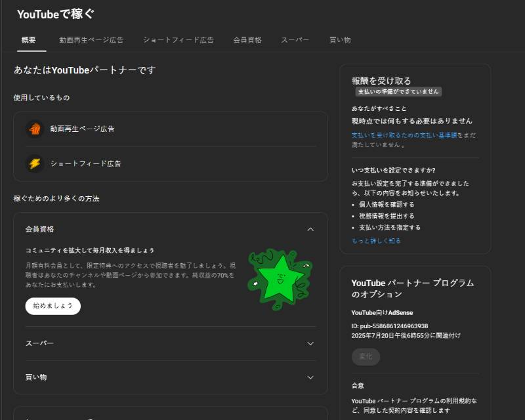The height and width of the screenshot is (420, 525).
Task: Click the いつ支払いを設定できますか? heading
Action: pos(393,171)
